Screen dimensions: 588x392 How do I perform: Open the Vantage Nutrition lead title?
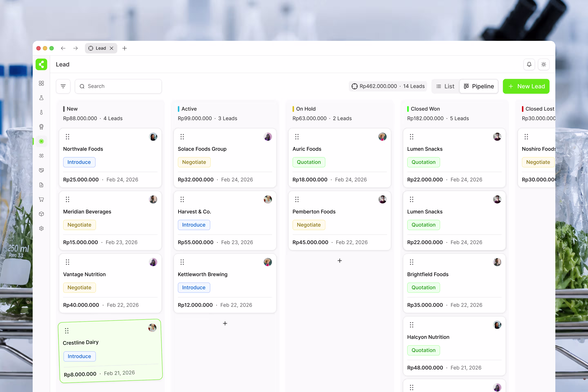point(85,274)
